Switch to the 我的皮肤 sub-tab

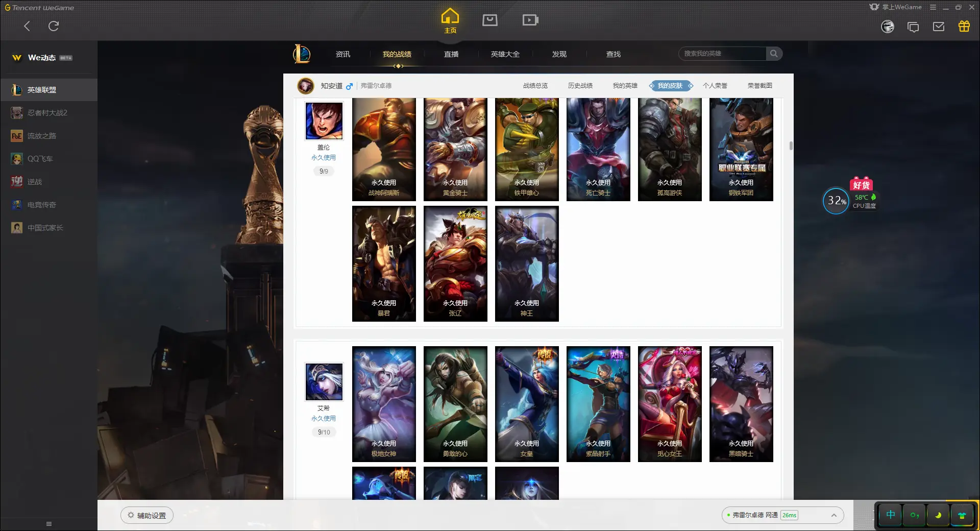click(670, 86)
